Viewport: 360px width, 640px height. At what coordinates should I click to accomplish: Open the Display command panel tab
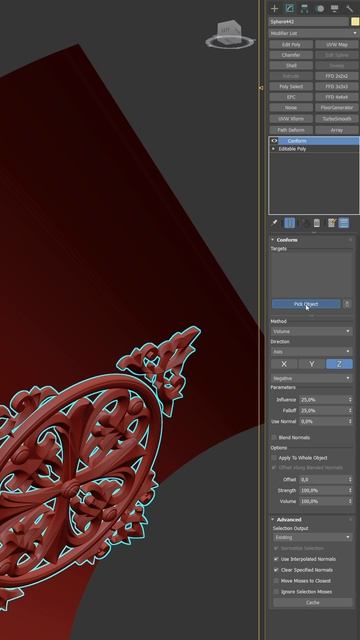coord(335,9)
